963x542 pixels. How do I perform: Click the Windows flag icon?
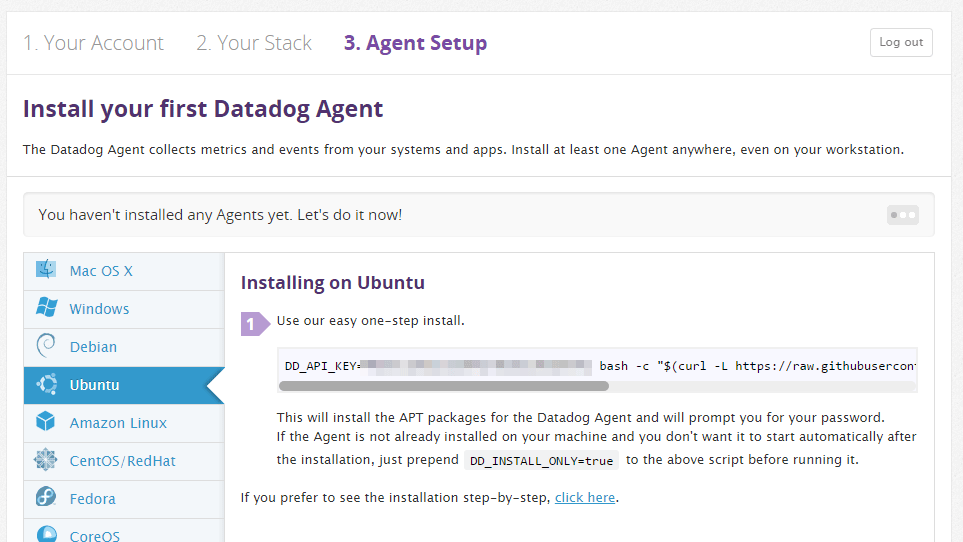pyautogui.click(x=46, y=307)
